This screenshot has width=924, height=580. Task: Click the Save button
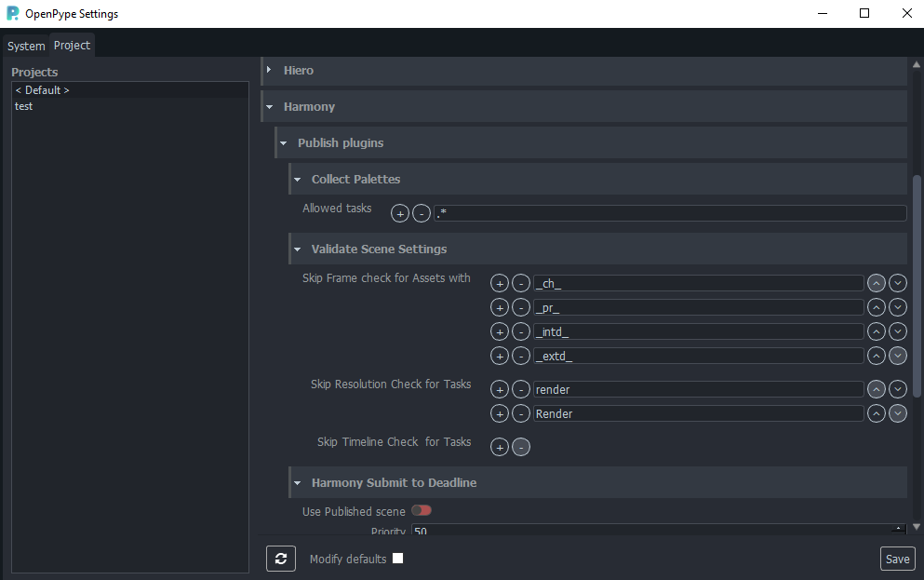(x=896, y=559)
